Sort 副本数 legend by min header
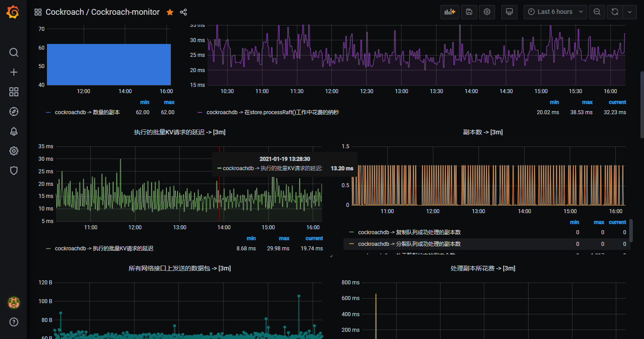Image resolution: width=644 pixels, height=339 pixels. point(575,222)
